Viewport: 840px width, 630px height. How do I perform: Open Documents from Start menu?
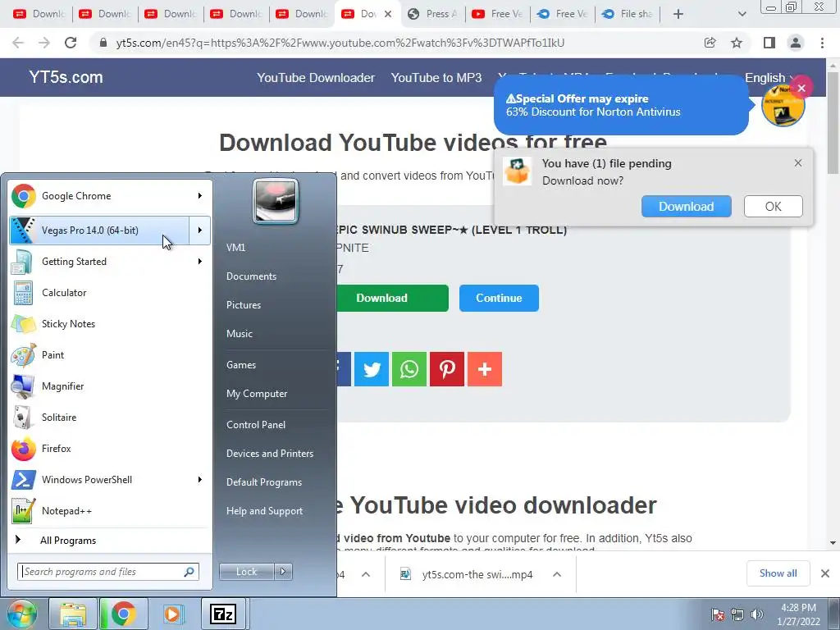click(251, 276)
